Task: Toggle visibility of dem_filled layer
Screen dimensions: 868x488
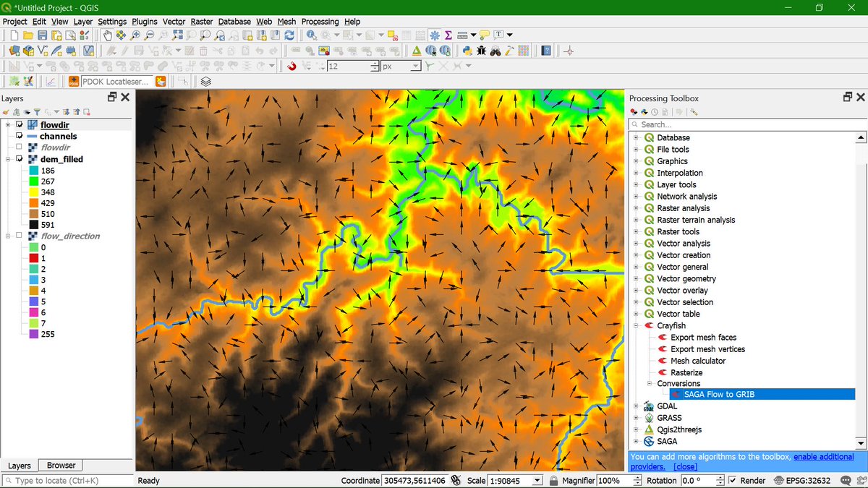Action: 20,159
